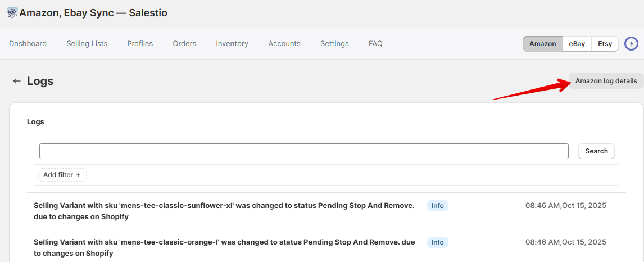This screenshot has height=262, width=644.
Task: Click Info badge on orange-l log entry
Action: click(x=437, y=242)
